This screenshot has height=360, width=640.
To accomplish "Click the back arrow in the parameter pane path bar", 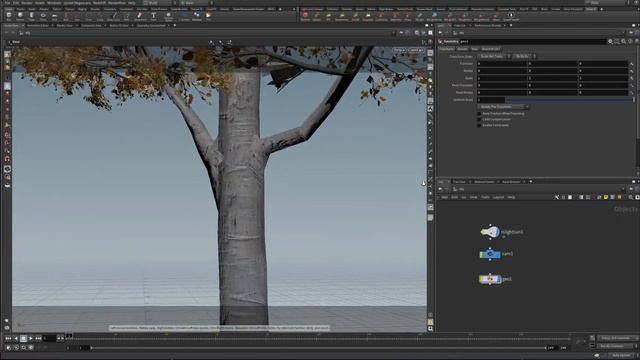I will pos(440,33).
